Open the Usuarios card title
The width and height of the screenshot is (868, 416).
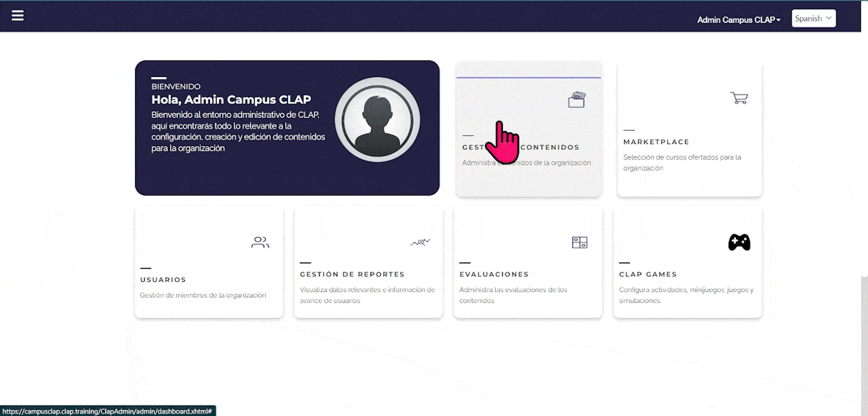(x=163, y=280)
